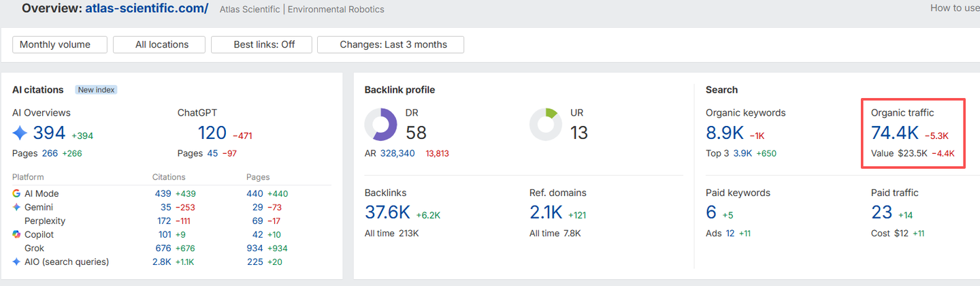
Task: Click the DR donut chart
Action: pyautogui.click(x=381, y=125)
